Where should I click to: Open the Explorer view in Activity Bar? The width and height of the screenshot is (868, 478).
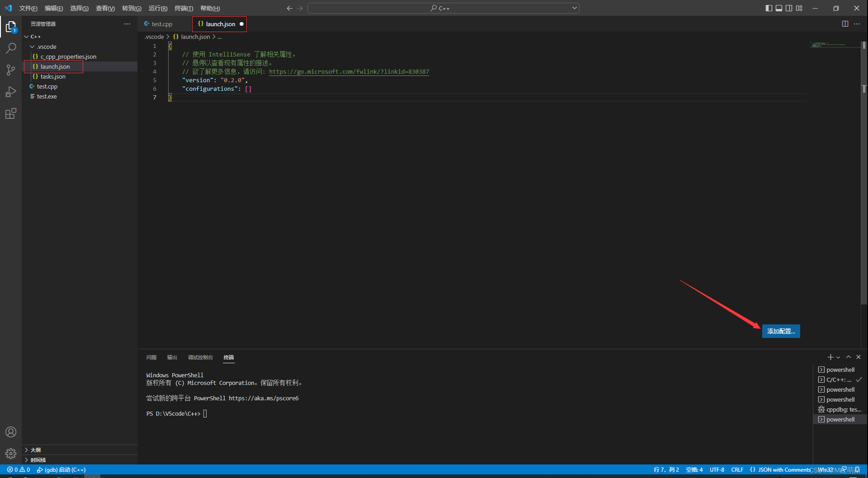tap(11, 26)
